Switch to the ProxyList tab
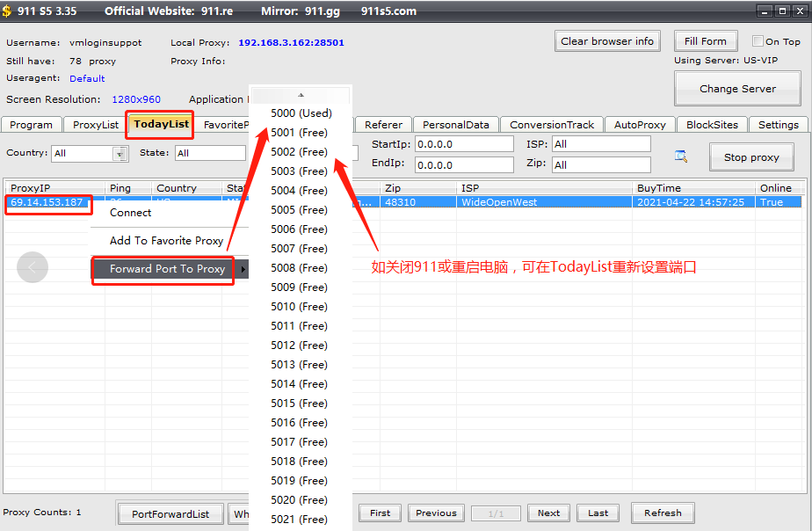This screenshot has height=531, width=812. (95, 125)
